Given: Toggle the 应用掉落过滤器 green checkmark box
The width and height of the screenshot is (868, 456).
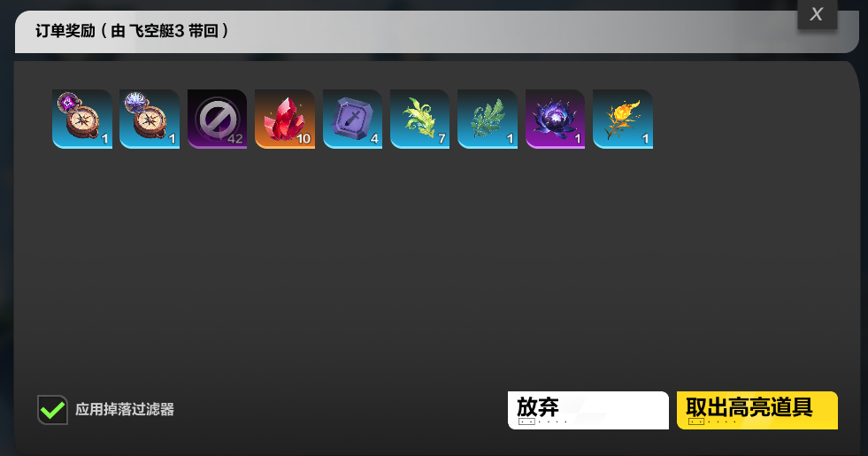Looking at the screenshot, I should coord(52,410).
